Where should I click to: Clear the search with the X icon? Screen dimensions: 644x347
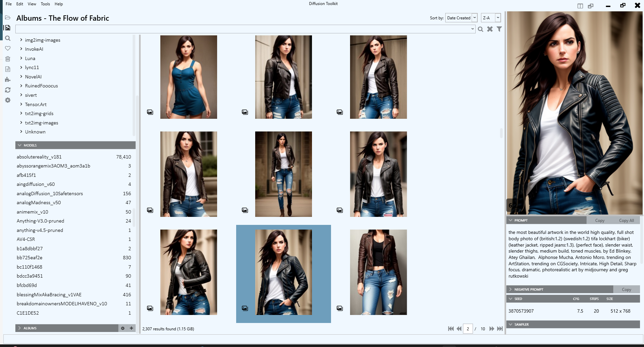coord(490,29)
